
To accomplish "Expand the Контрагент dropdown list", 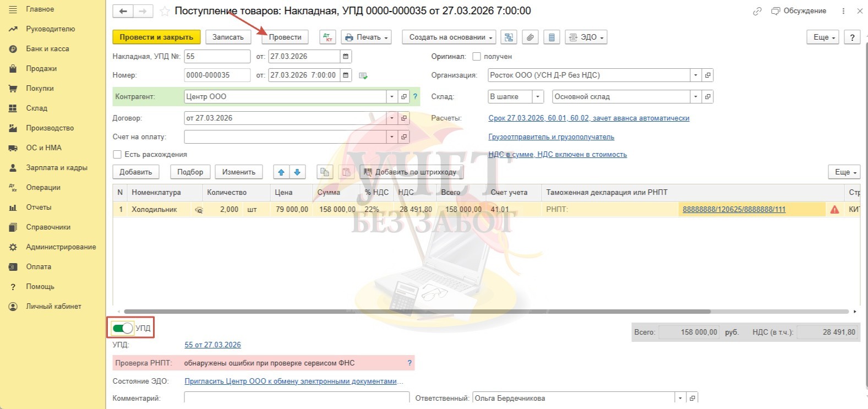I will [392, 97].
